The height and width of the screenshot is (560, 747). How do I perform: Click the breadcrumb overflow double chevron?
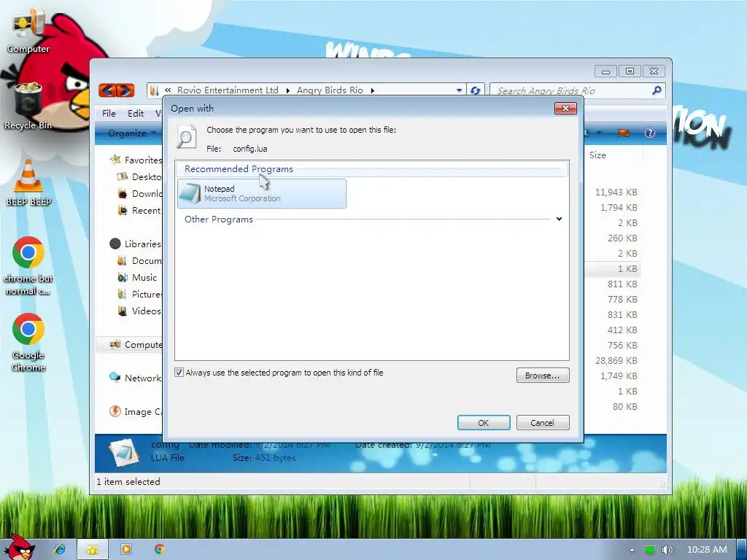[x=168, y=90]
